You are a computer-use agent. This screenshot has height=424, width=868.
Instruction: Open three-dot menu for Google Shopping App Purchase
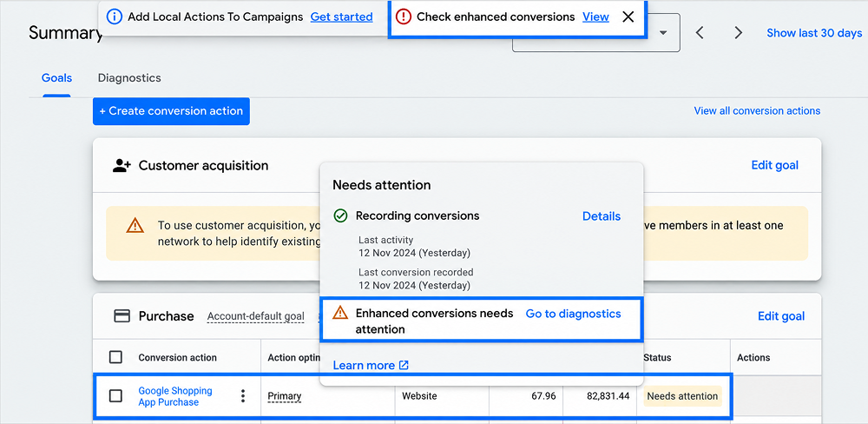pos(242,396)
